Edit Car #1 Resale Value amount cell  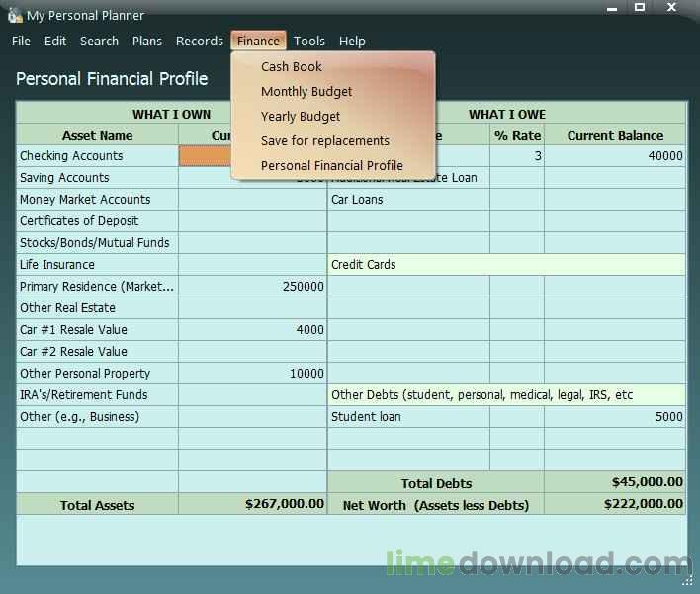click(253, 330)
